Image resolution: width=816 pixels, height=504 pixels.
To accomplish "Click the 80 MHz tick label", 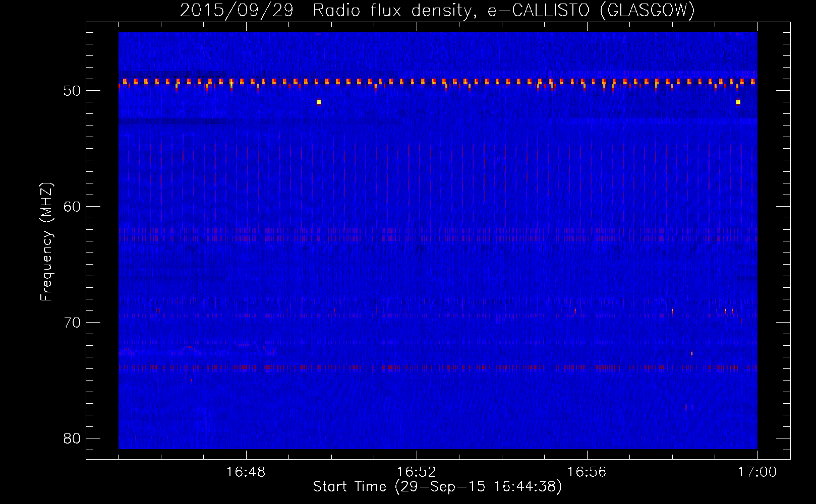I will pyautogui.click(x=73, y=438).
